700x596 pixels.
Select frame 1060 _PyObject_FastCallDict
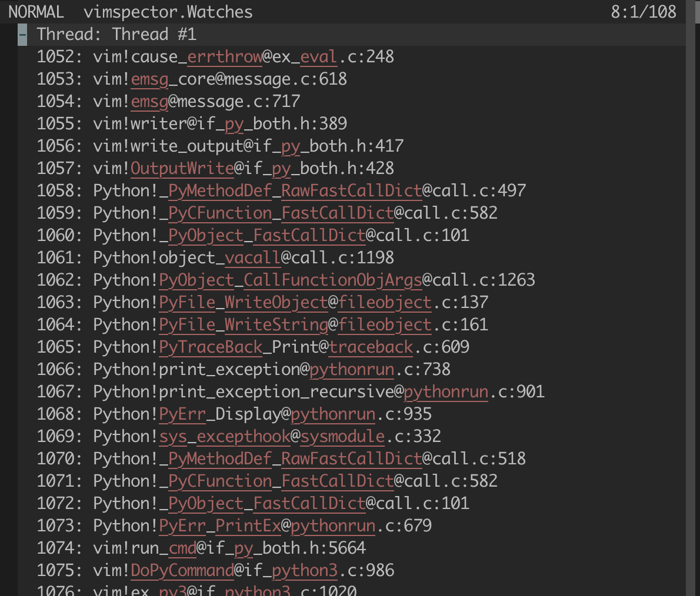253,236
